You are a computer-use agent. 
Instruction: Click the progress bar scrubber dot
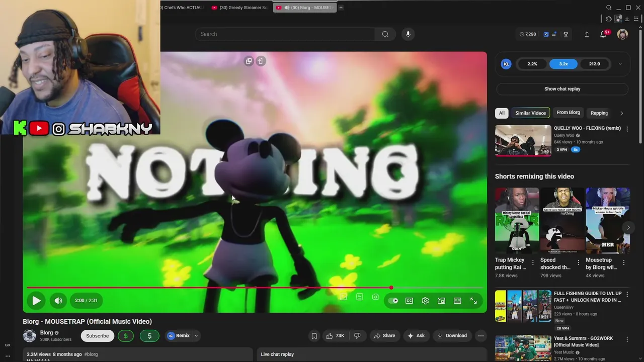coord(391,288)
